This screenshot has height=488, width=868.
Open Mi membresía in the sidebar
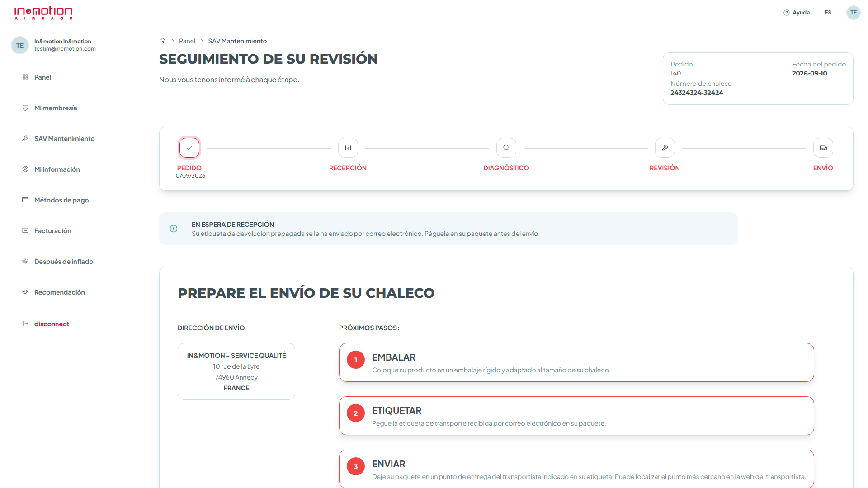pyautogui.click(x=56, y=108)
